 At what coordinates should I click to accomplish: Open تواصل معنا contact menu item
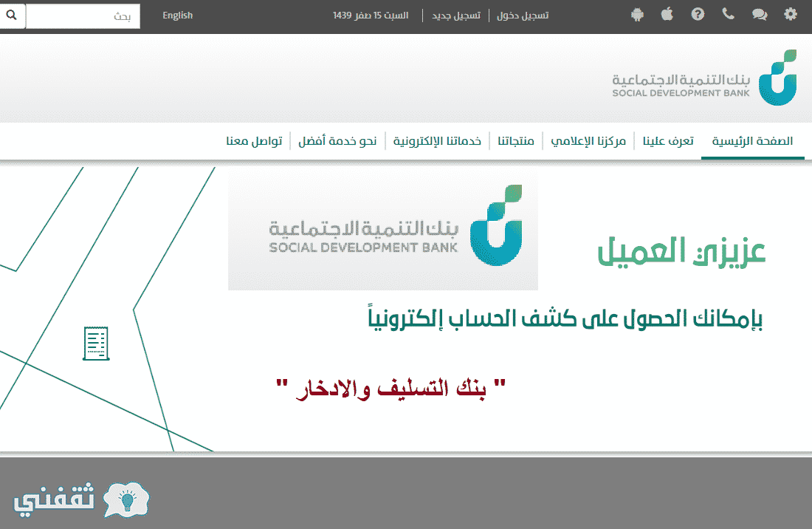pos(254,141)
